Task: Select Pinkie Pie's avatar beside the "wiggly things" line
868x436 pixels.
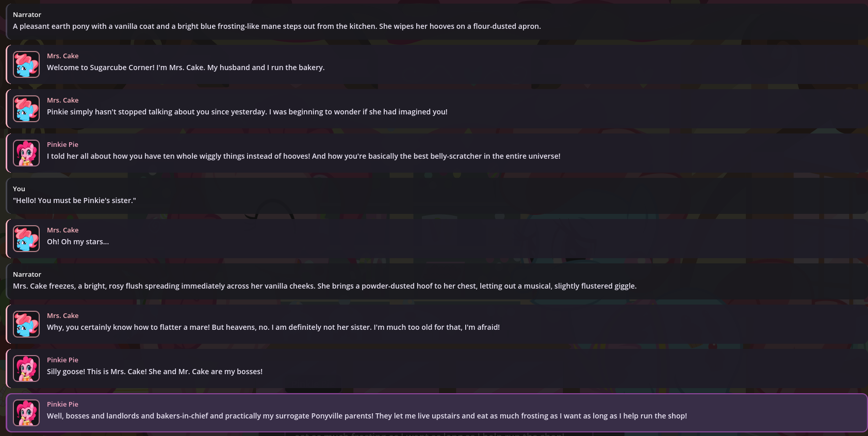Action: coord(26,153)
